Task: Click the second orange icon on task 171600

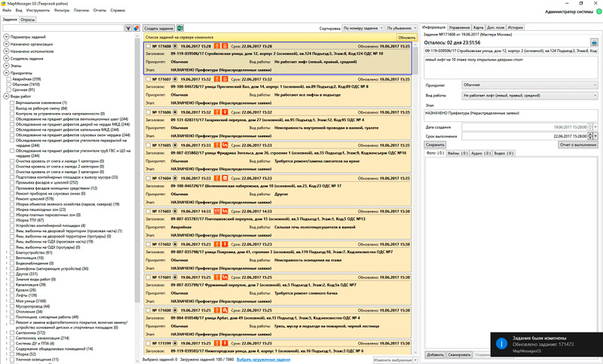Action: [x=225, y=310]
